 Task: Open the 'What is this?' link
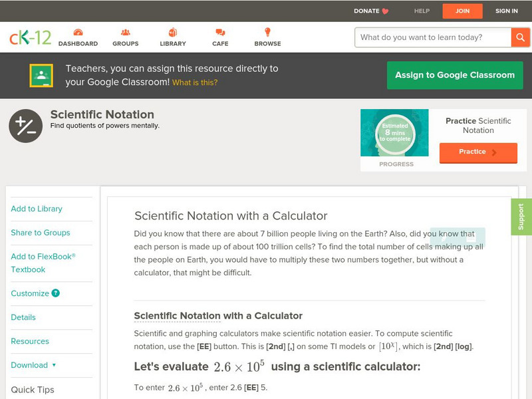[195, 83]
